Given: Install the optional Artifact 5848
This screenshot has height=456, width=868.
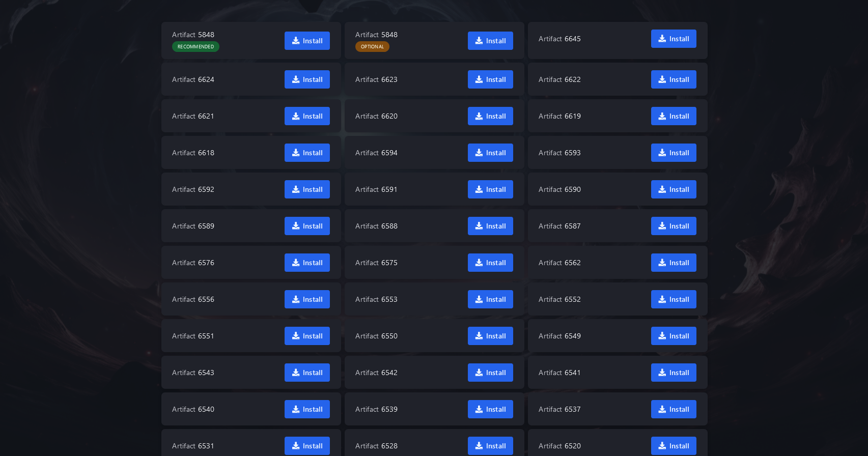Looking at the screenshot, I should (x=490, y=41).
